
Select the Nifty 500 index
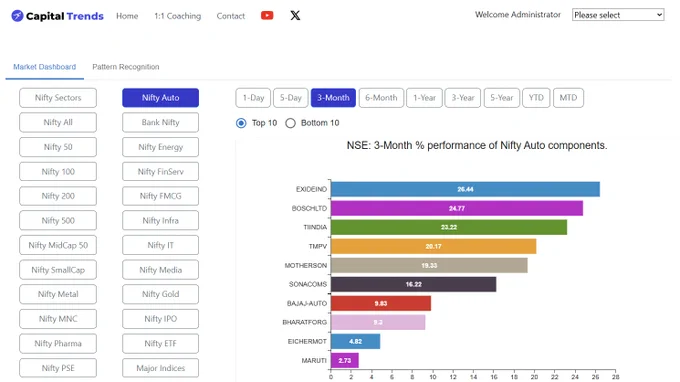pos(58,220)
